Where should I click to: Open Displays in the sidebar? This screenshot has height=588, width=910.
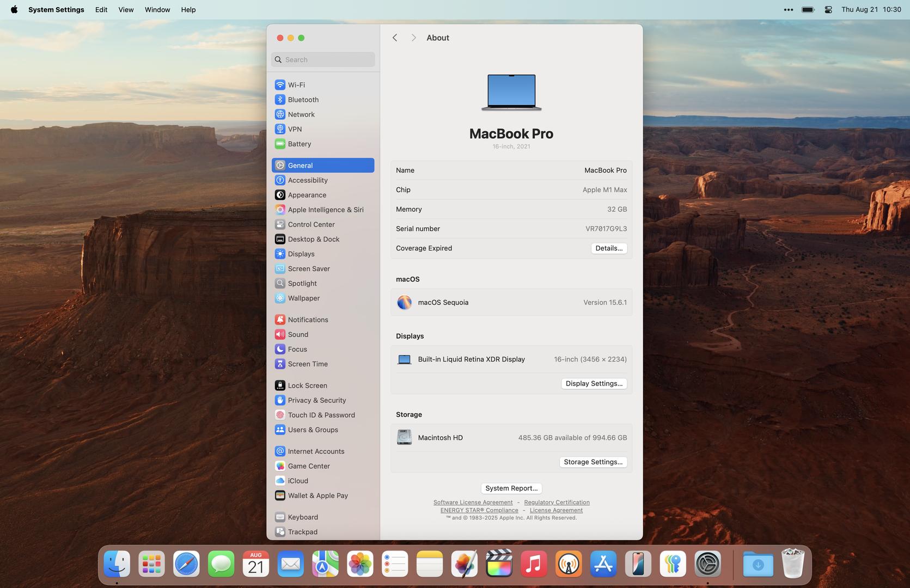click(x=323, y=254)
